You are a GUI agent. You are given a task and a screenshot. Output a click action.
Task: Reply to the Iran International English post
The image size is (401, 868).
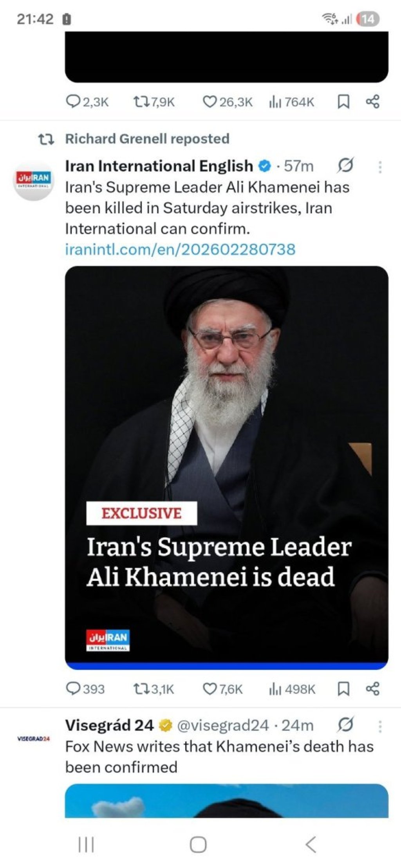[x=85, y=689]
